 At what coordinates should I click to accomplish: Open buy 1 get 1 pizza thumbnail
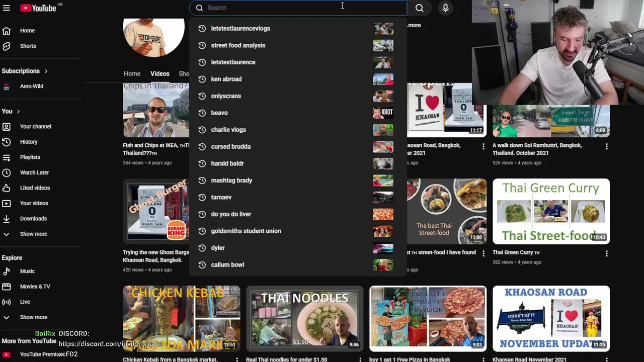pos(428,319)
